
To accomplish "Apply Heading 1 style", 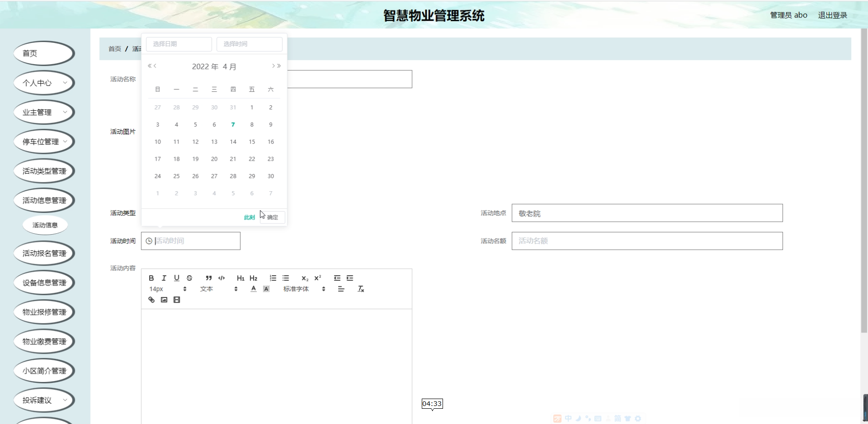I will tap(241, 278).
